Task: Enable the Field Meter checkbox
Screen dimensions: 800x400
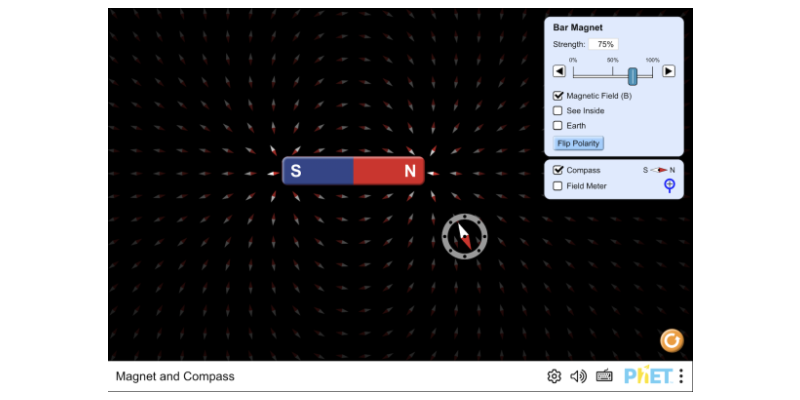Action: click(559, 186)
